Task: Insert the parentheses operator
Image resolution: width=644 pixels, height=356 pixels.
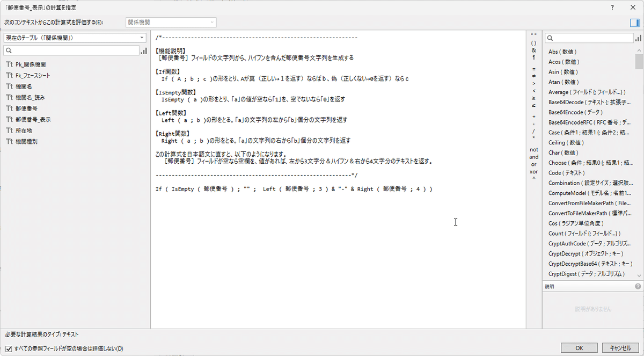Action: [x=533, y=42]
